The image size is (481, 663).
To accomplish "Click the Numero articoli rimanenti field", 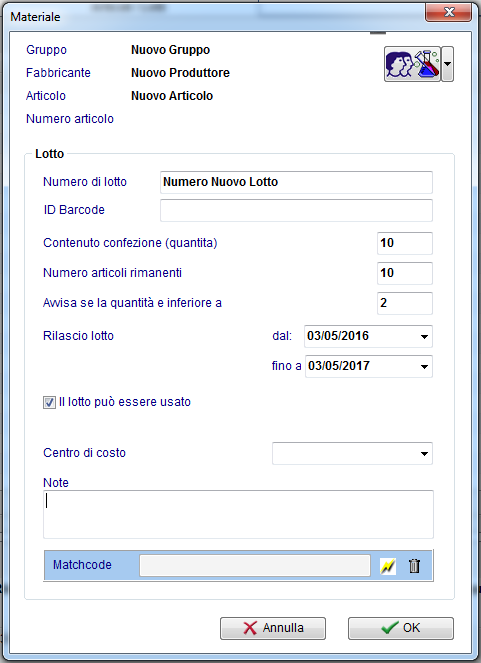I will click(x=404, y=273).
